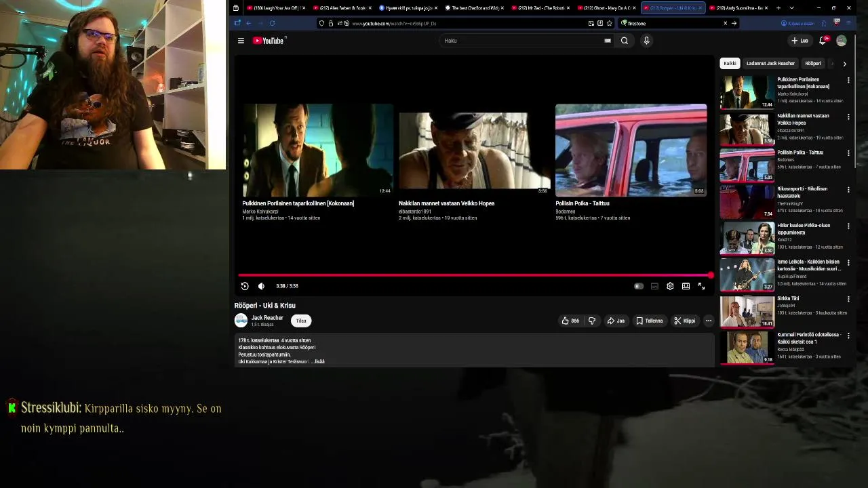Go back with browser back arrow
Screen dimensions: 868x488
[x=248, y=23]
